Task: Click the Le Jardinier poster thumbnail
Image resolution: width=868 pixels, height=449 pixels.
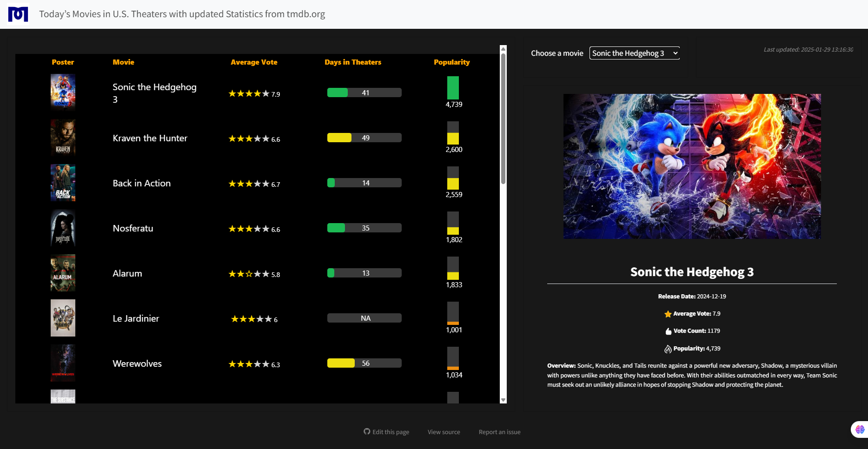Action: [63, 317]
